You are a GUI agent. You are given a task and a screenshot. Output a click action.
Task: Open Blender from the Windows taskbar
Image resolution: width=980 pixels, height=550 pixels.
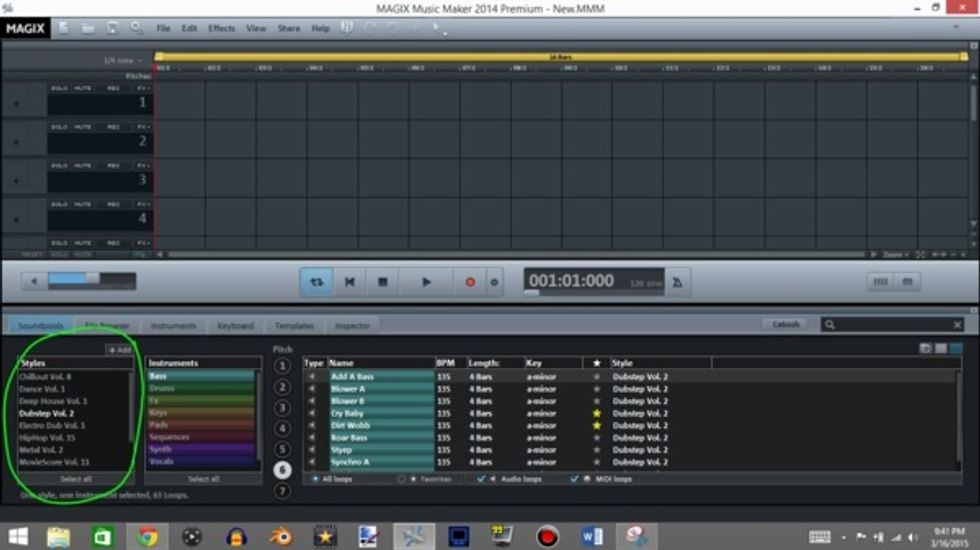(x=280, y=536)
